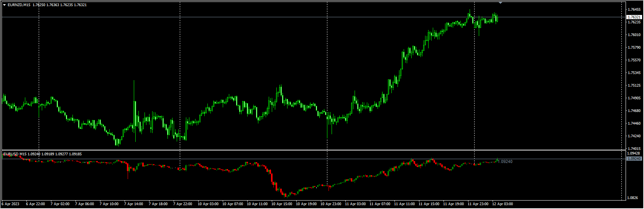Click the 7 Apr 10:00 time label
644x209 pixels.
[109, 204]
